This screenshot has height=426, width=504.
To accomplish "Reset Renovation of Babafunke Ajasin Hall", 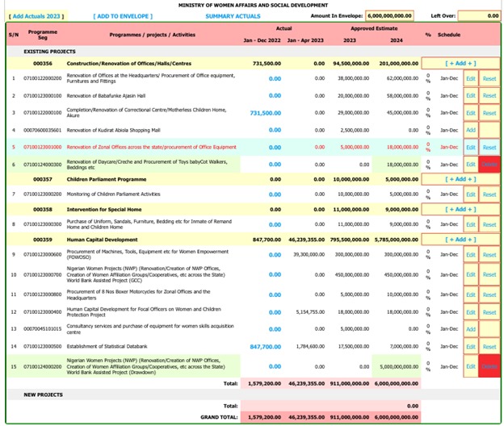I will [489, 96].
